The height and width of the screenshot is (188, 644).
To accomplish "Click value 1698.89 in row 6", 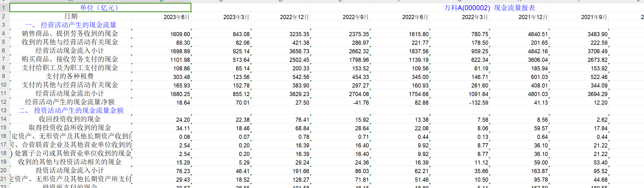I will click(x=180, y=51).
